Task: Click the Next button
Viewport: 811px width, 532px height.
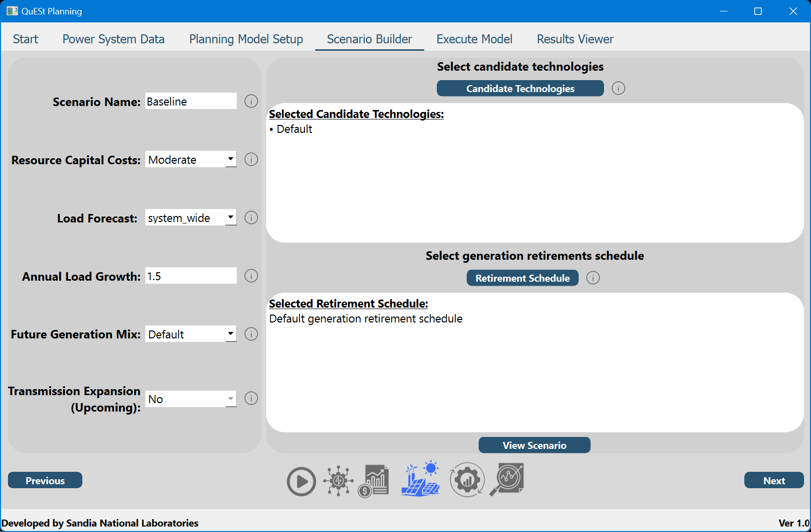Action: [x=774, y=481]
